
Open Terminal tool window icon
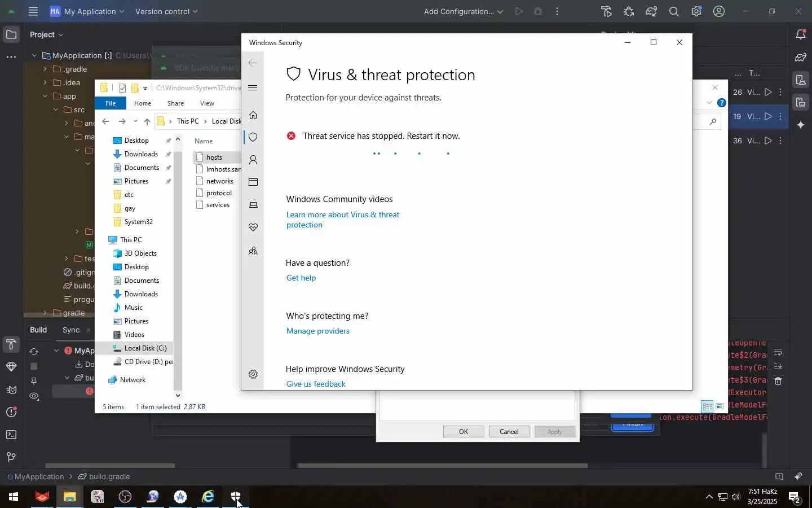pos(11,435)
